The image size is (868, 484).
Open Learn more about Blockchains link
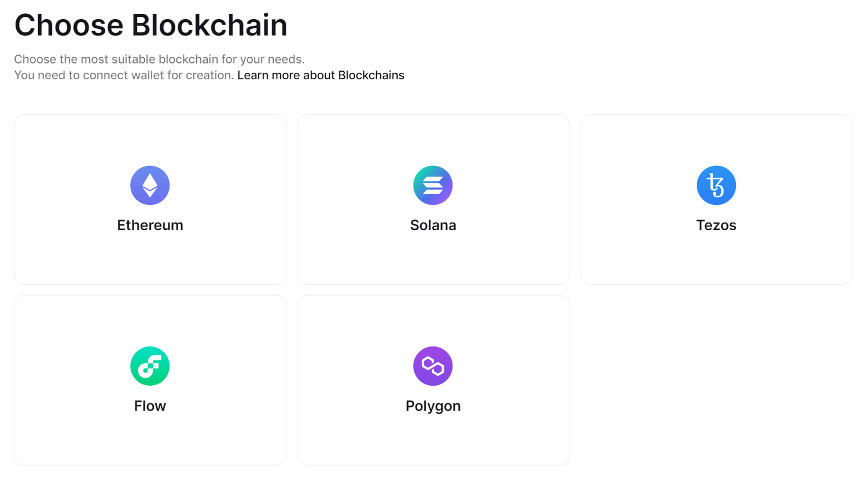(321, 75)
